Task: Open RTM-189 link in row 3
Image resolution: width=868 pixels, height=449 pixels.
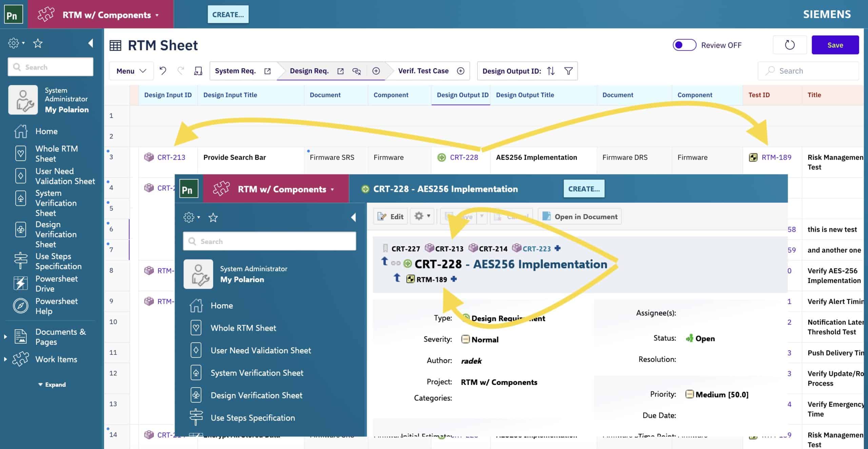Action: click(x=776, y=157)
